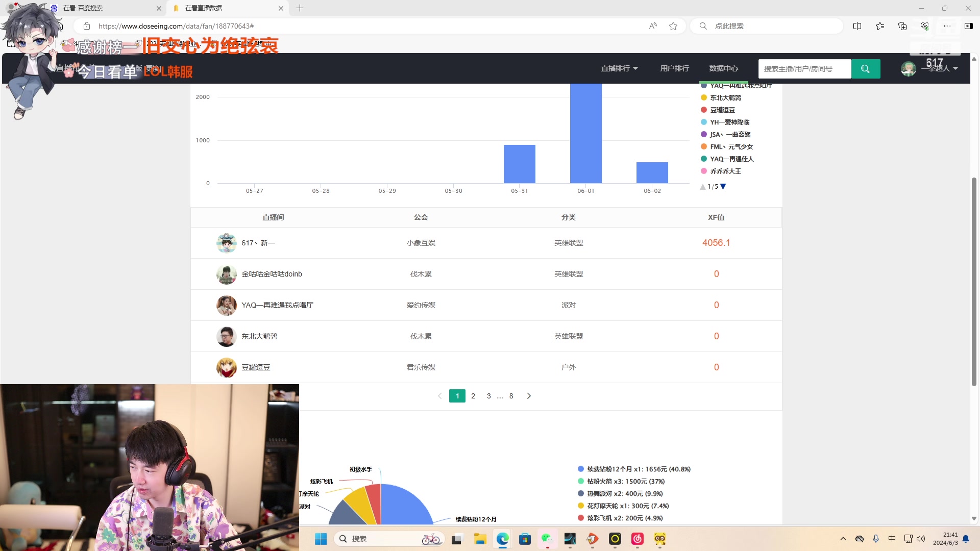Open the read aloud icon in address bar
Screen dimensions: 980x551
click(x=653, y=26)
